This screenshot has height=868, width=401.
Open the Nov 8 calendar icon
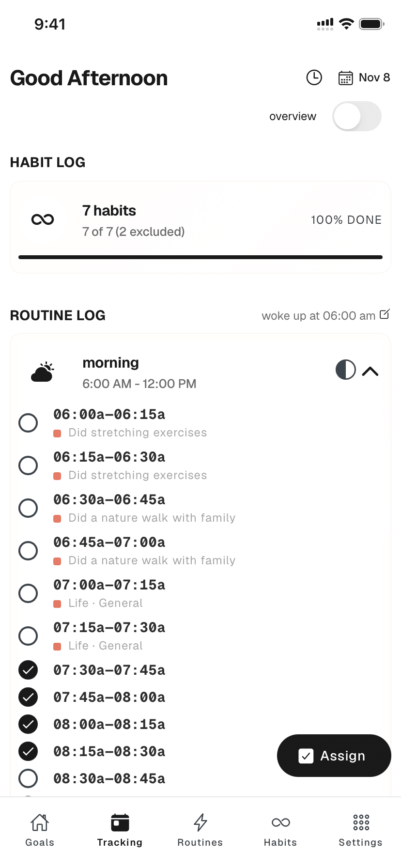point(345,77)
